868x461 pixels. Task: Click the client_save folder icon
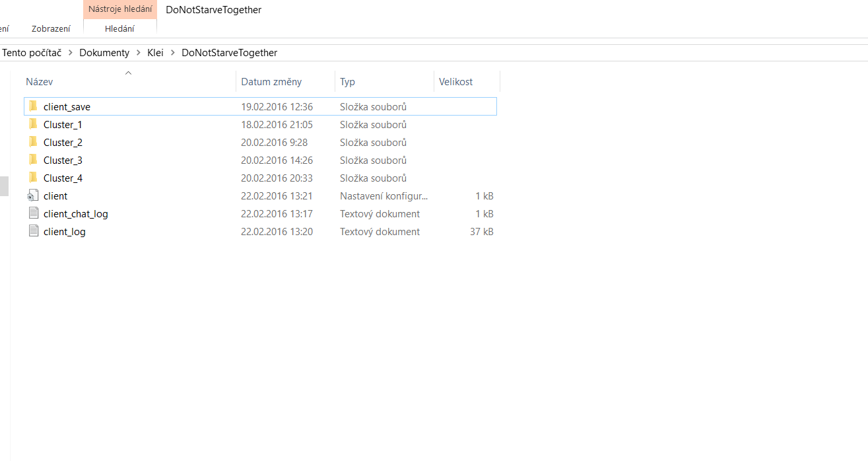33,106
